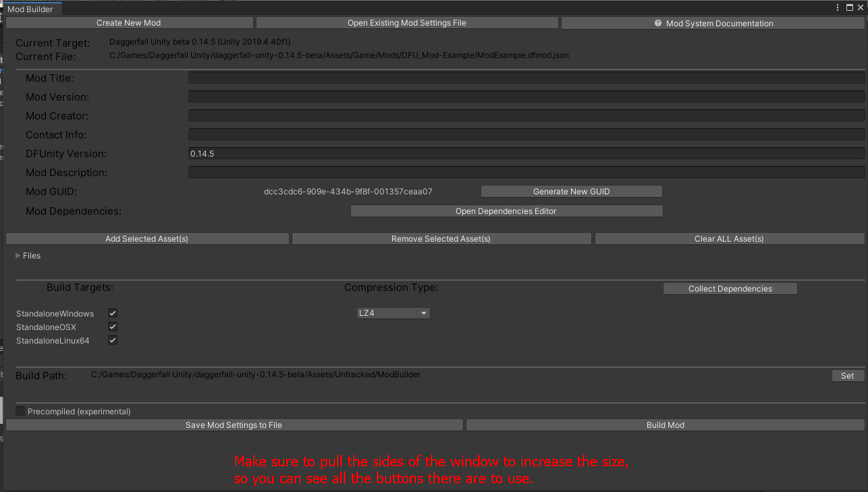Click Remove Selected Asset(s)
The image size is (868, 492).
441,239
